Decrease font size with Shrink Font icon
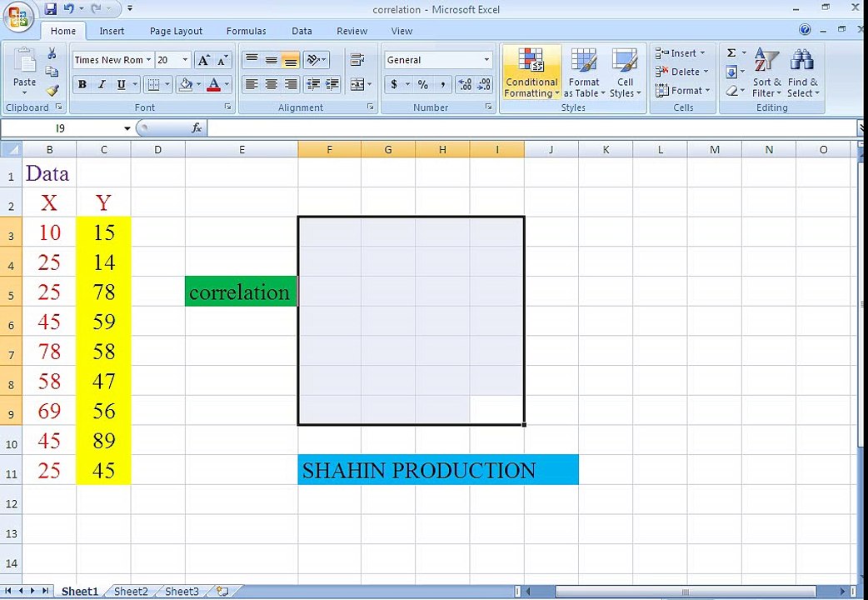Screen dimensions: 868x600 coord(222,60)
